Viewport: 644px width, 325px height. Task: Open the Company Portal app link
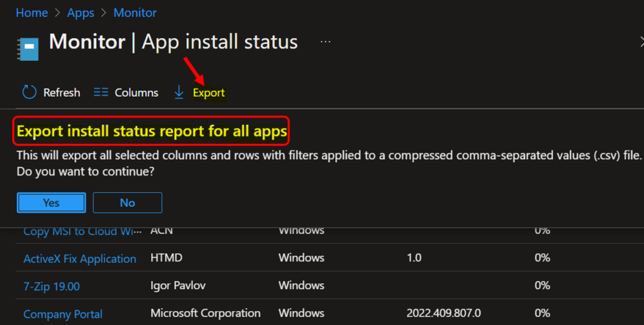click(x=63, y=314)
